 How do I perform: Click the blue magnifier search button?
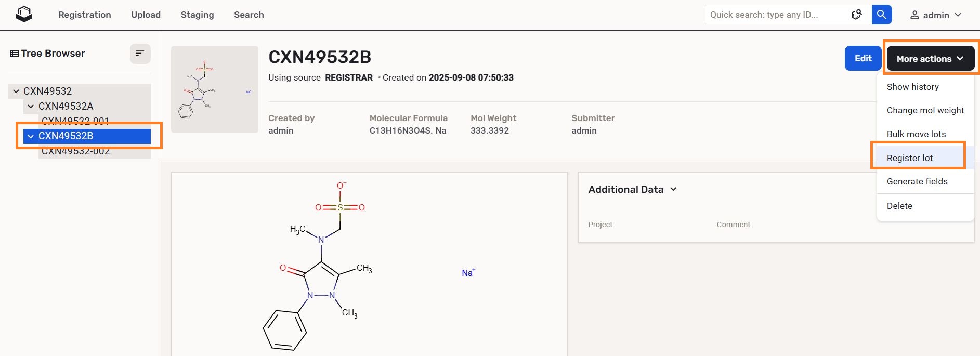point(881,15)
